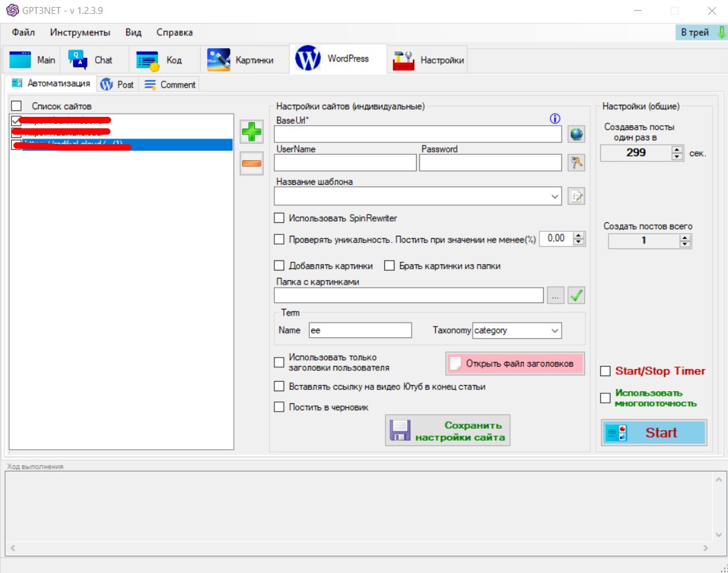Image resolution: width=728 pixels, height=573 pixels.
Task: Enable Использовать многопоточность checkbox
Action: click(605, 398)
